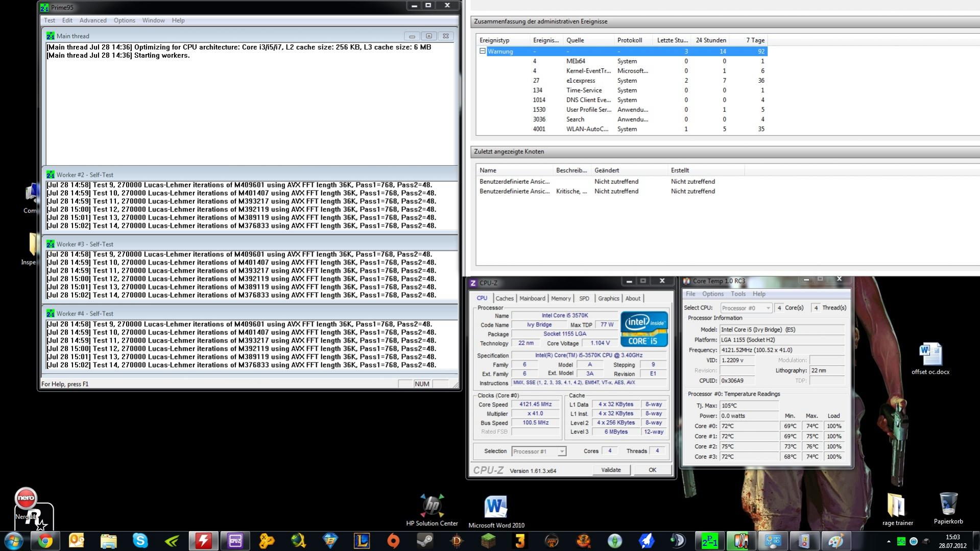Launch League of Legends from taskbar

(362, 541)
